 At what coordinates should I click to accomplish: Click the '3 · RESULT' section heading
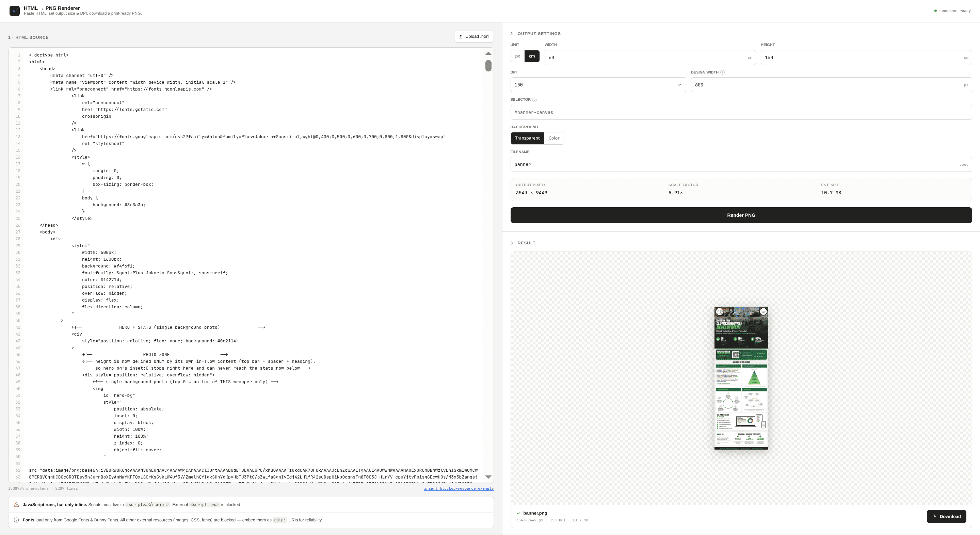click(x=523, y=243)
